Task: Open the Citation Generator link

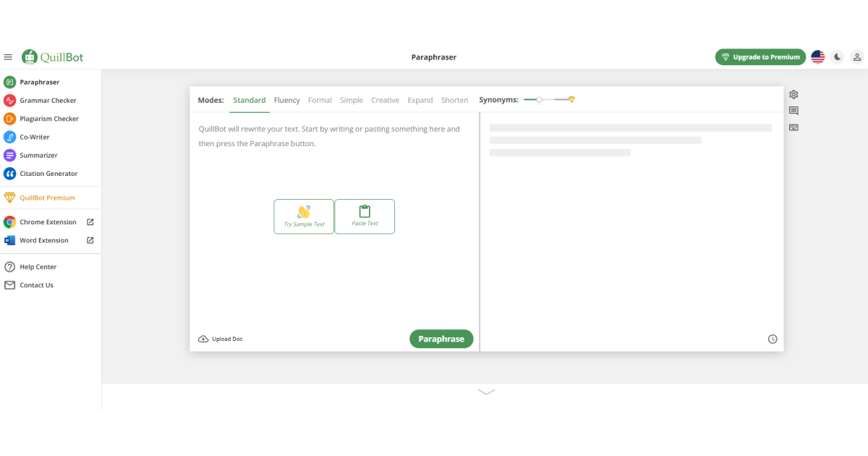Action: pos(48,174)
